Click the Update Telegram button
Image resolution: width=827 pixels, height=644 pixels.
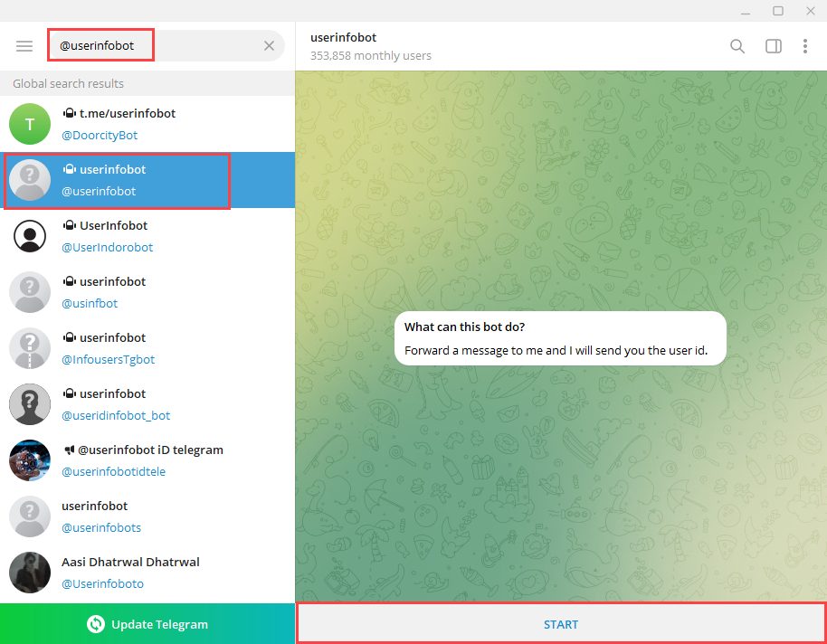tap(147, 624)
